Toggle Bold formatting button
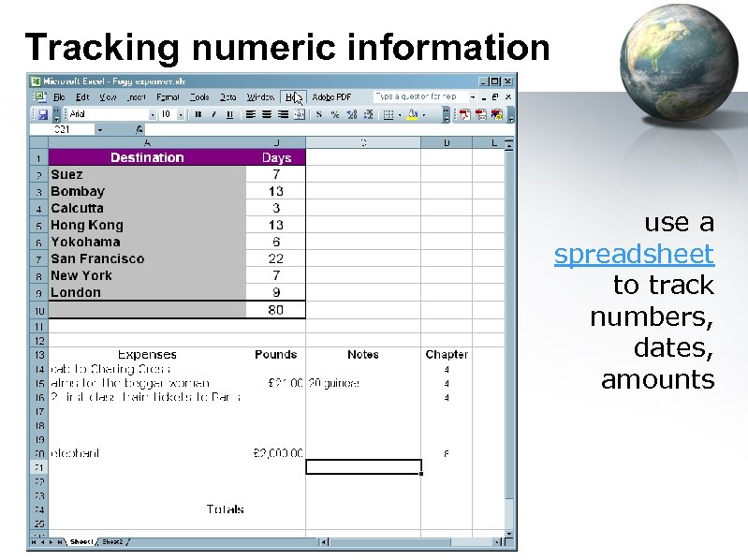Image resolution: width=748 pixels, height=560 pixels. (198, 114)
